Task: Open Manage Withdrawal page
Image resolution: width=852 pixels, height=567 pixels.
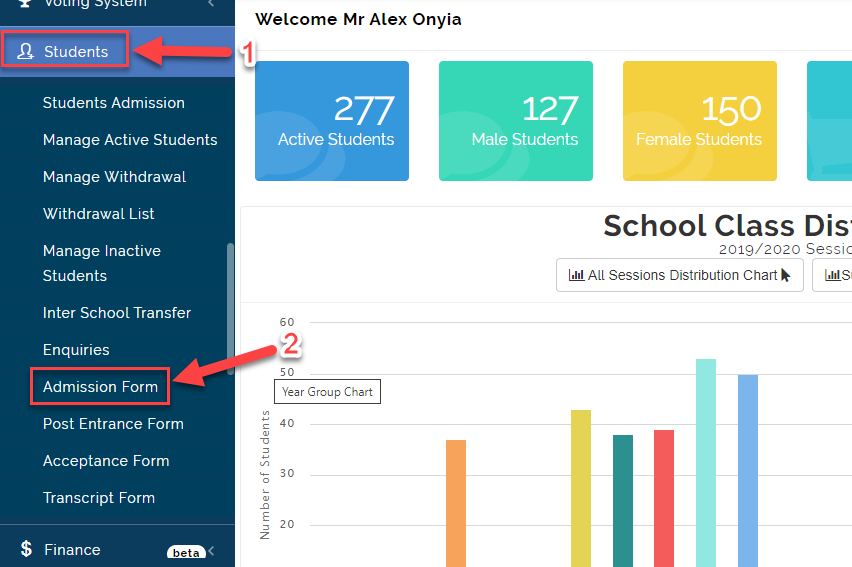Action: 114,177
